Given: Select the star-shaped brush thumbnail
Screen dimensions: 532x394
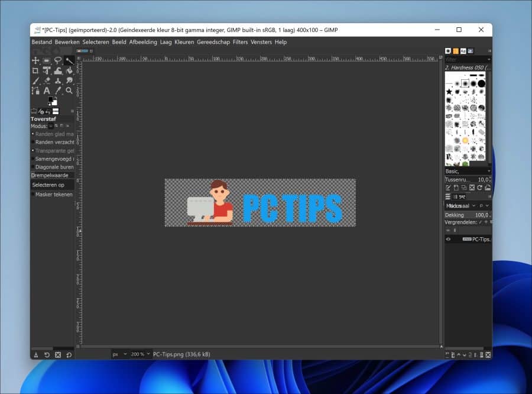Looking at the screenshot, I should pyautogui.click(x=449, y=92).
